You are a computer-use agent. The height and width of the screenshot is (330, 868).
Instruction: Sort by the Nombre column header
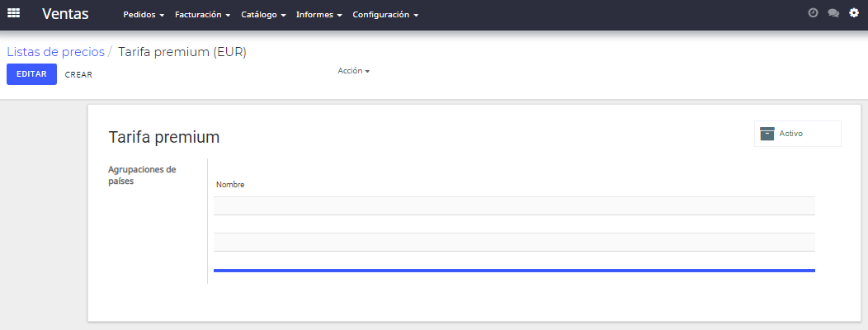[x=230, y=184]
